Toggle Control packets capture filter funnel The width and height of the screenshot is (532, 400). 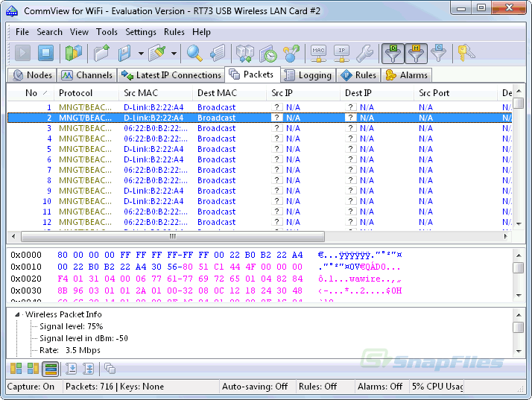click(438, 53)
